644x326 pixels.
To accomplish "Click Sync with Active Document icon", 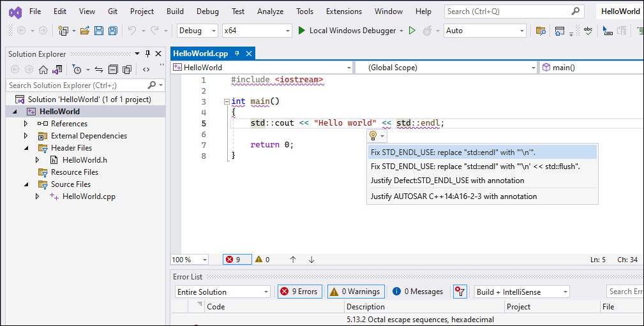I will tap(99, 70).
